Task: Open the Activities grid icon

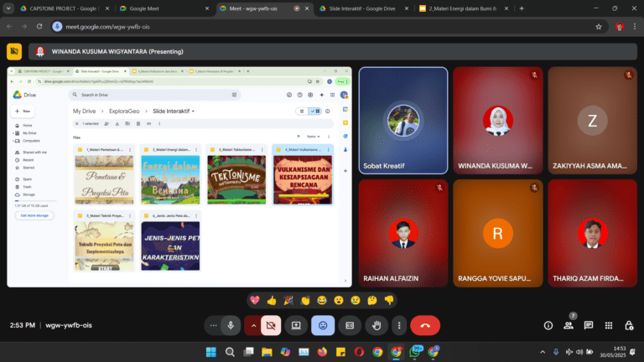Action: tap(609, 325)
